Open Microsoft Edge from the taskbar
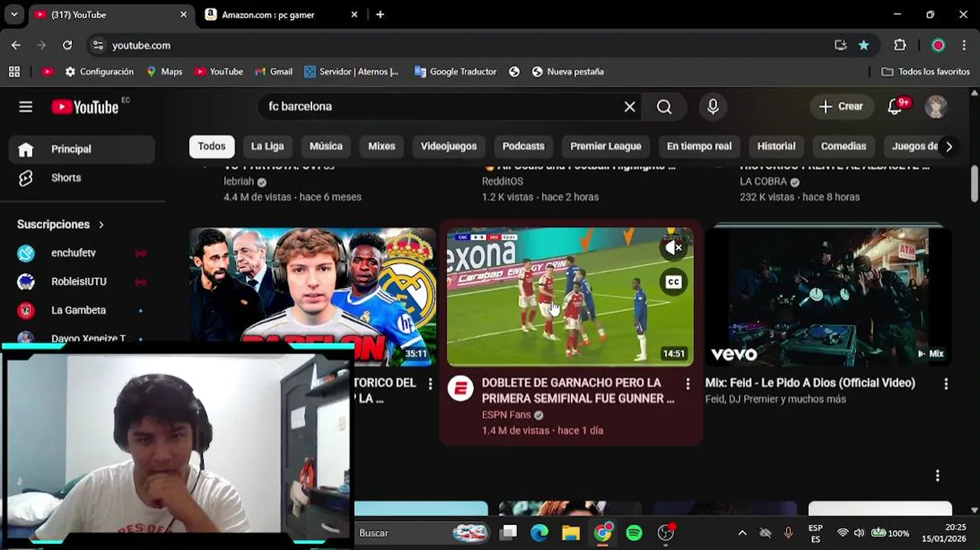This screenshot has width=980, height=550. 540,532
